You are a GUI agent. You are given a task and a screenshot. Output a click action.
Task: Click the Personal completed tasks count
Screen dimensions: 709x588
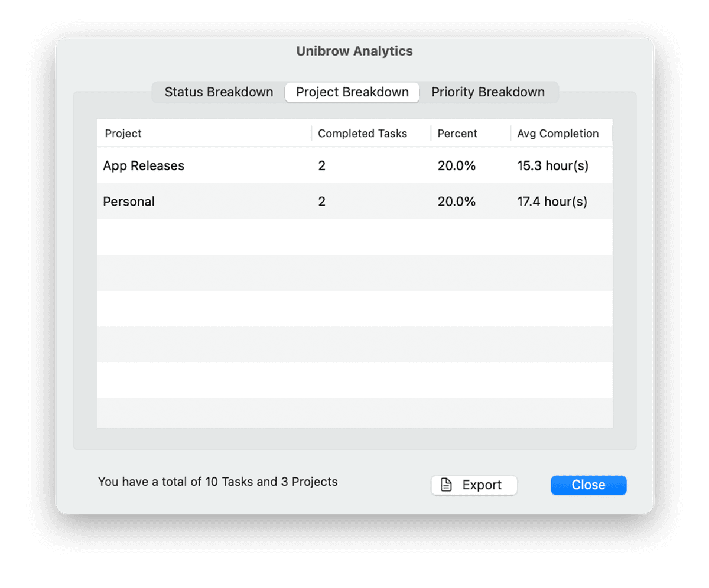pos(322,202)
